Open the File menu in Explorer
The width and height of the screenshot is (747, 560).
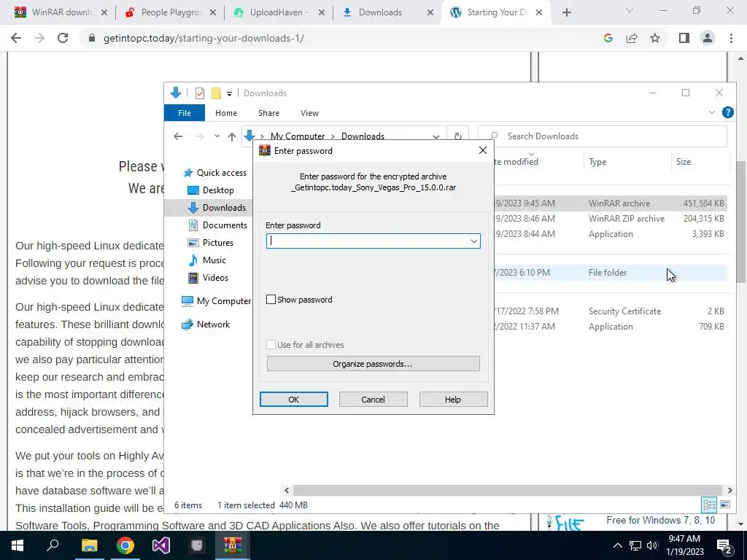tap(185, 113)
